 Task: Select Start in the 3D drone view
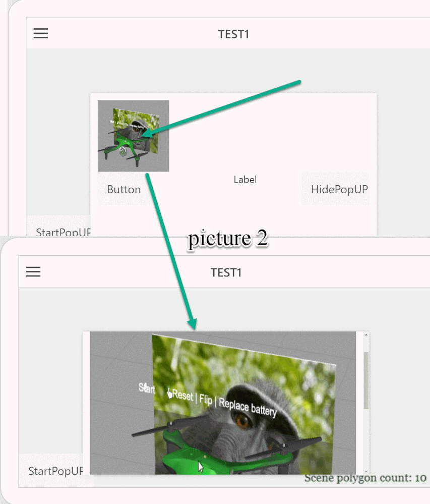tap(146, 388)
